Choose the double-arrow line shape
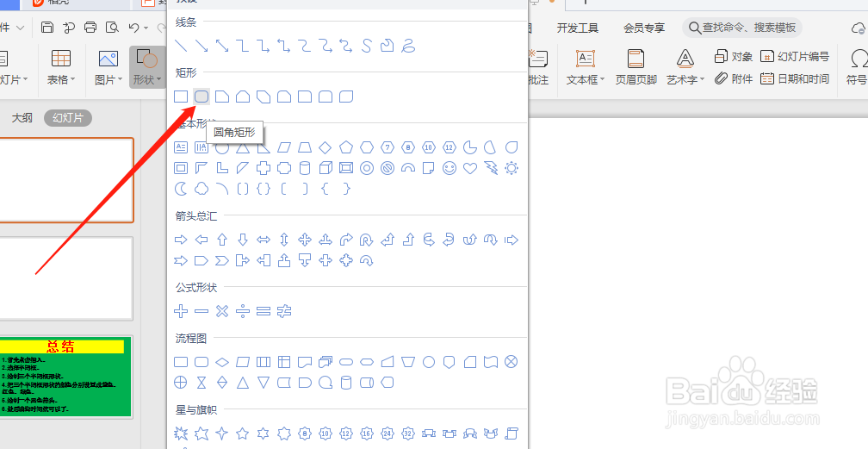Image resolution: width=868 pixels, height=449 pixels. [222, 46]
